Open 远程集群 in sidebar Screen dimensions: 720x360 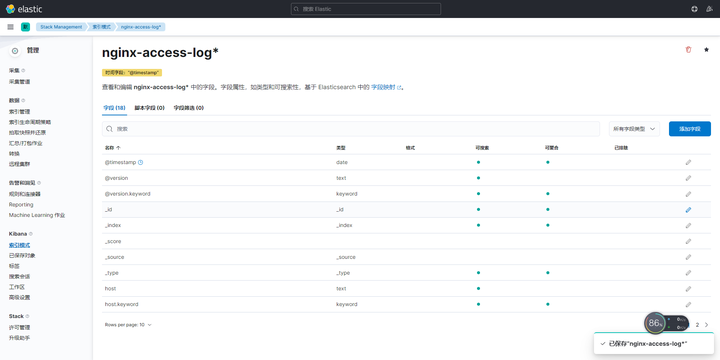(x=20, y=164)
